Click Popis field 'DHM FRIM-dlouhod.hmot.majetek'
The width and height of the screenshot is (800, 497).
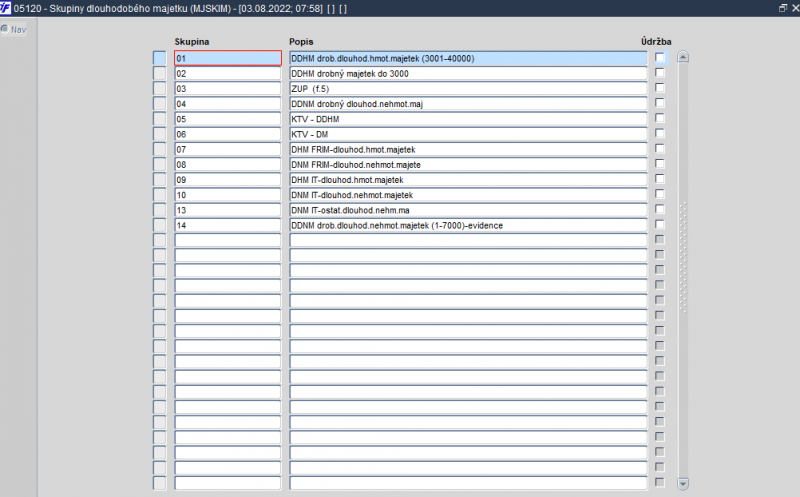468,150
